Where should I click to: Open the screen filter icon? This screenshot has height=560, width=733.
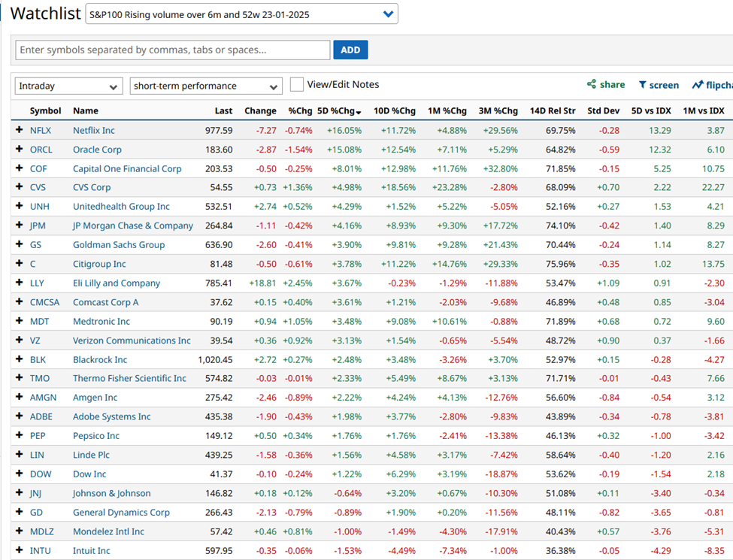643,85
